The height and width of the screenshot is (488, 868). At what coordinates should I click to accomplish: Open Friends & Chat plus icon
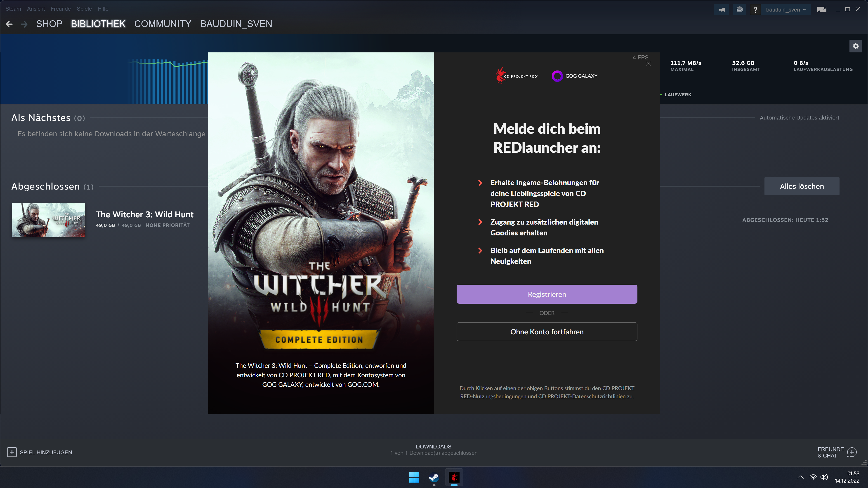point(851,452)
